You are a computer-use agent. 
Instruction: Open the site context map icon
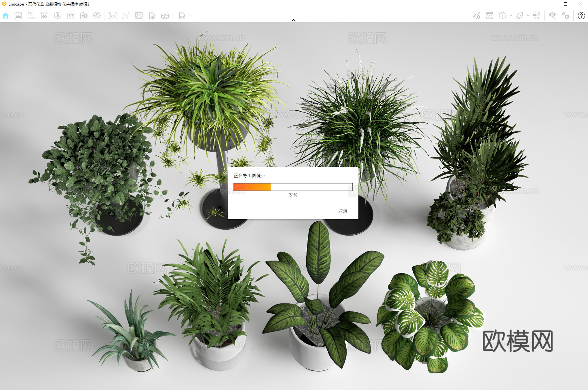pos(58,16)
